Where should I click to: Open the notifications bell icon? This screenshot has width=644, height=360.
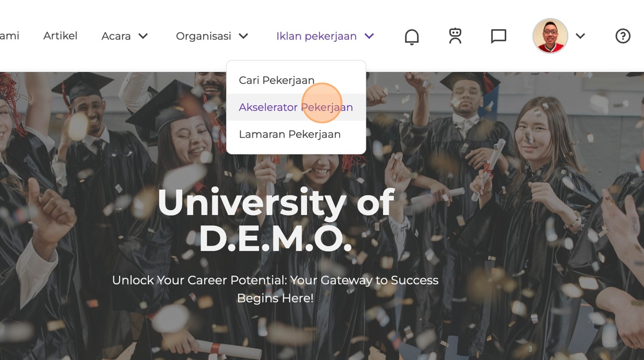coord(412,37)
